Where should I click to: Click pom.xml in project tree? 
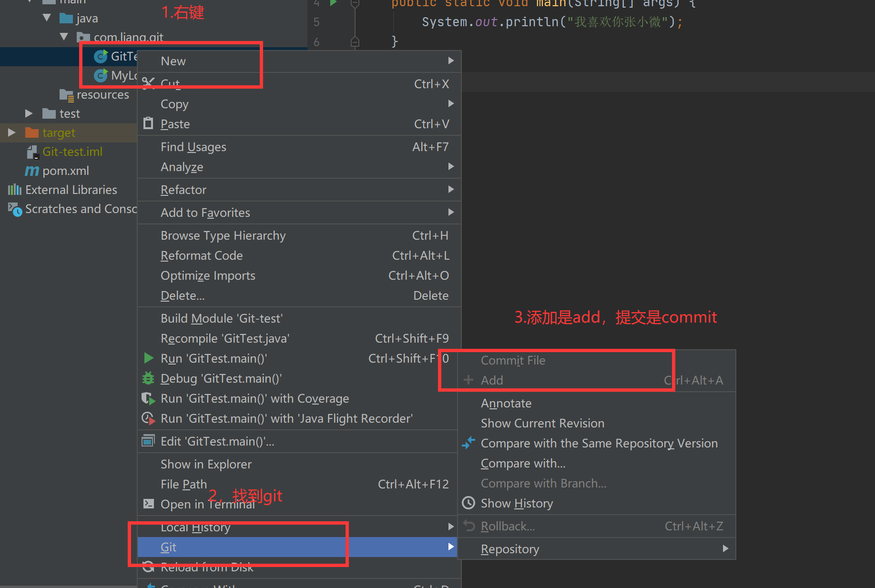pyautogui.click(x=66, y=171)
